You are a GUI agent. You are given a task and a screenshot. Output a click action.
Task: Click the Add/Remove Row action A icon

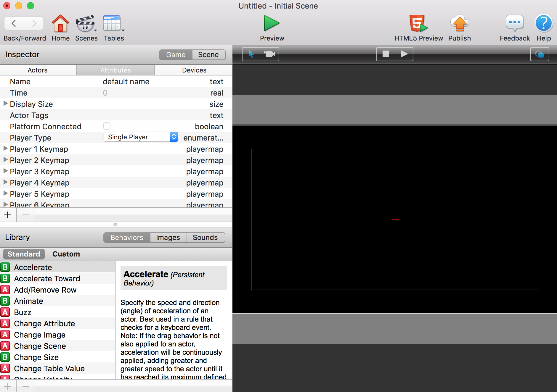click(5, 290)
